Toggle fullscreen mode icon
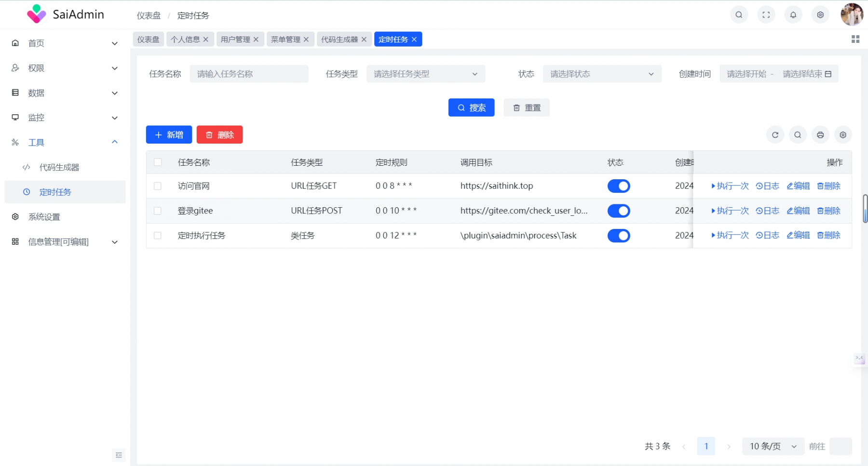The width and height of the screenshot is (868, 466). point(766,15)
